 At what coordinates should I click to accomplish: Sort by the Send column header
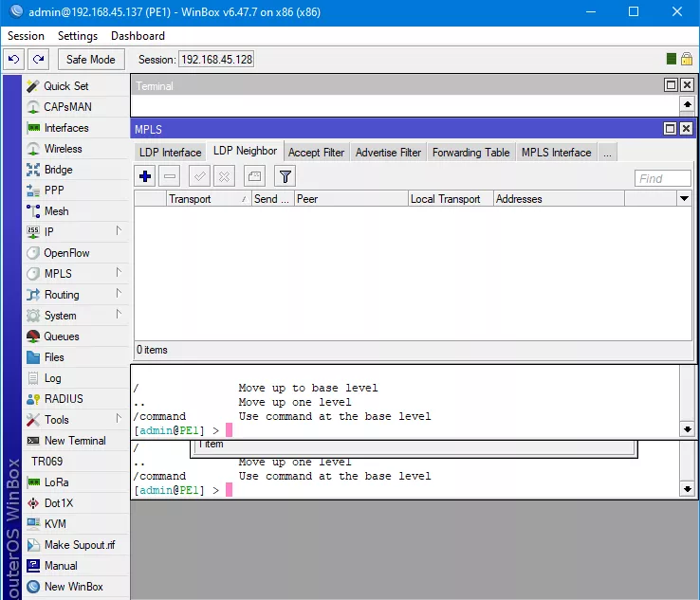[x=272, y=199]
